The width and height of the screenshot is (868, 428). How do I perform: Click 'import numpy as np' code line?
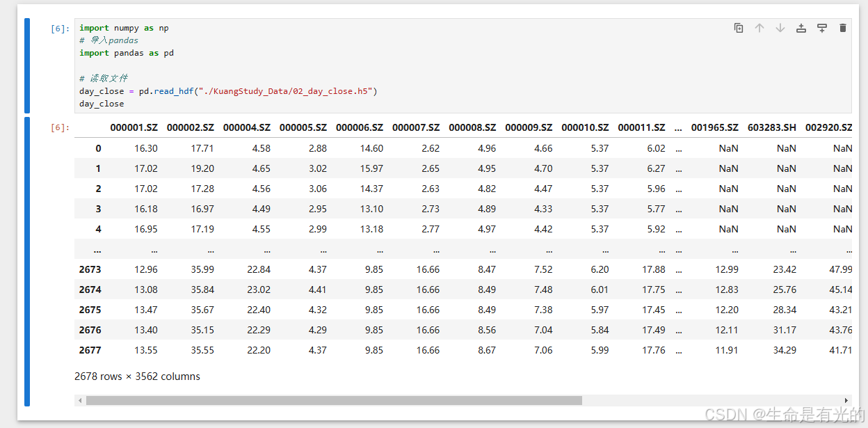(124, 29)
